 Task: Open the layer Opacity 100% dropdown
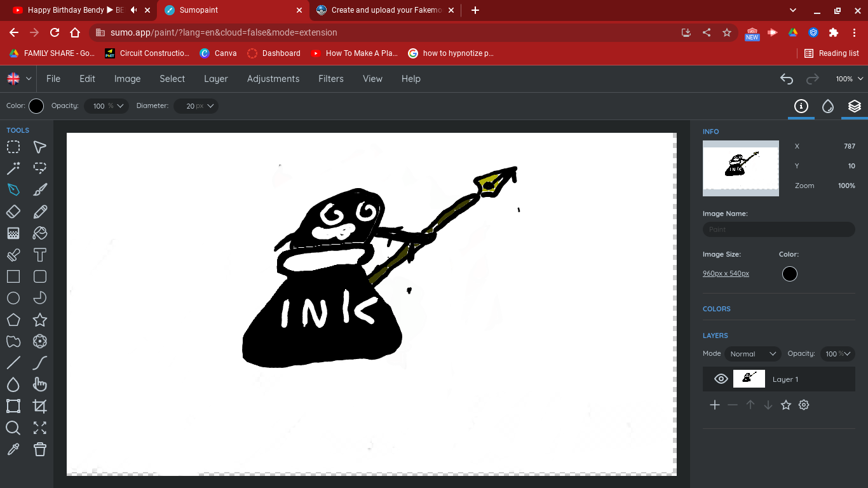837,354
